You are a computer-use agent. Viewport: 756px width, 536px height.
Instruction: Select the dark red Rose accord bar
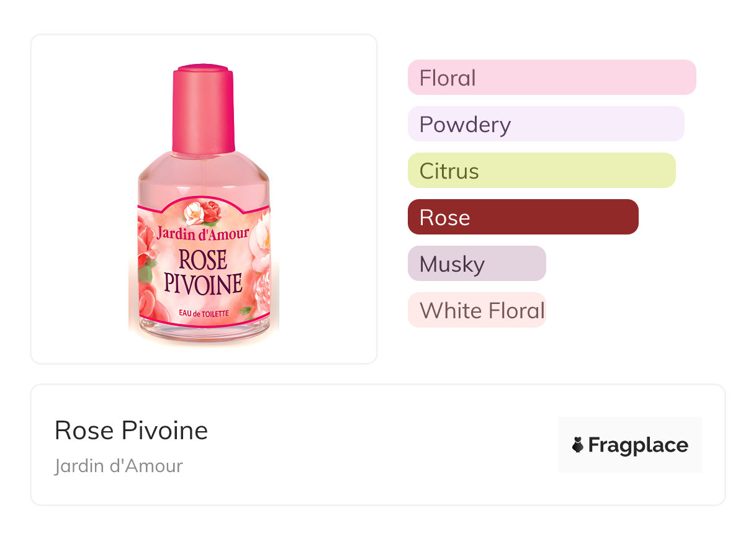(523, 217)
